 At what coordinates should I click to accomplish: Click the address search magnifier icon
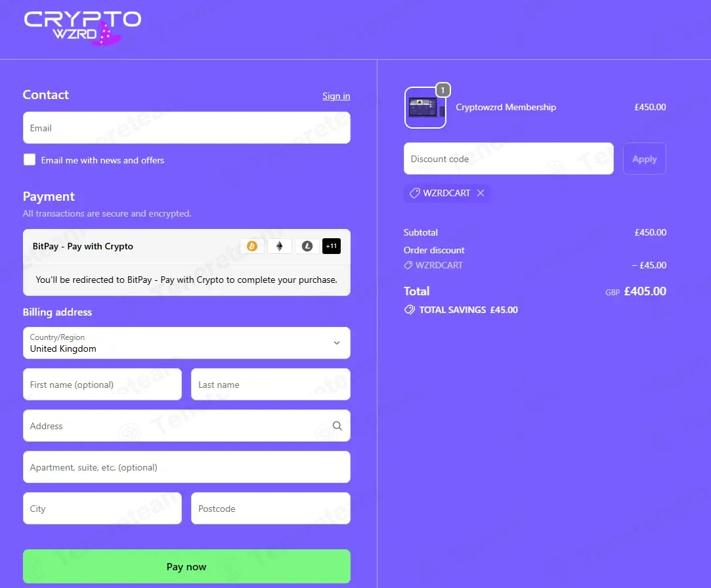(x=337, y=426)
